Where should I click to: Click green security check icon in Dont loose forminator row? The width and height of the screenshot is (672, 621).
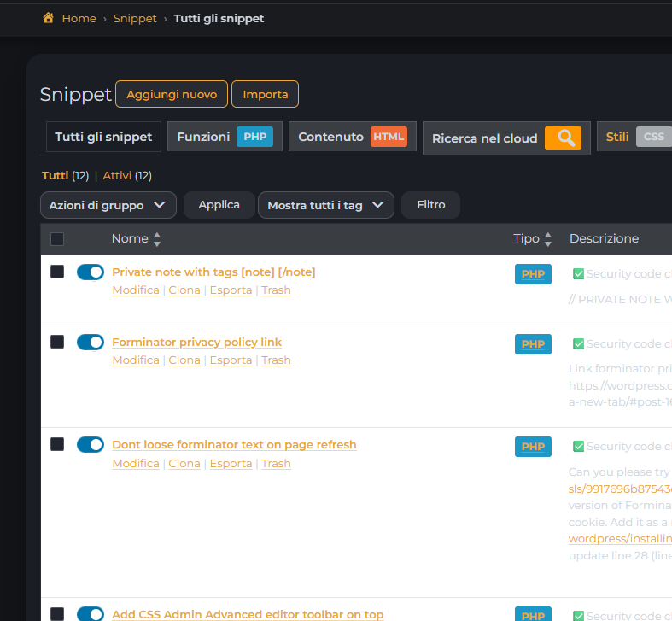[x=578, y=447]
